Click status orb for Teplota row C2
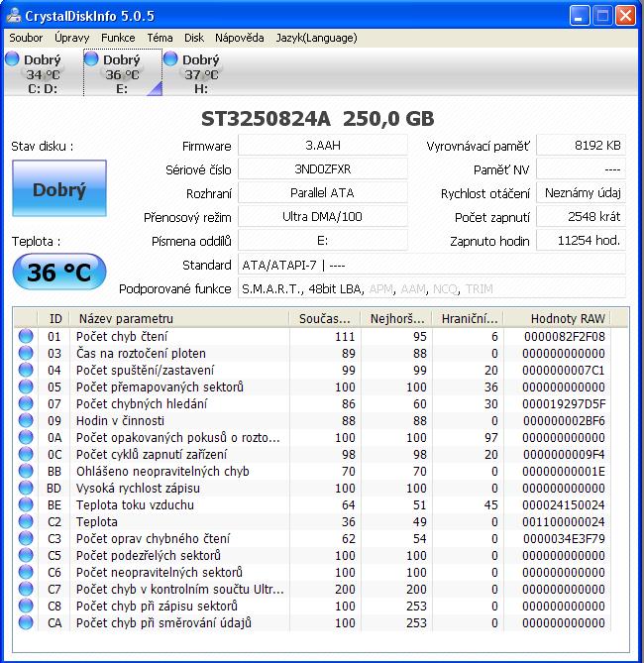Image resolution: width=644 pixels, height=663 pixels. pyautogui.click(x=26, y=521)
